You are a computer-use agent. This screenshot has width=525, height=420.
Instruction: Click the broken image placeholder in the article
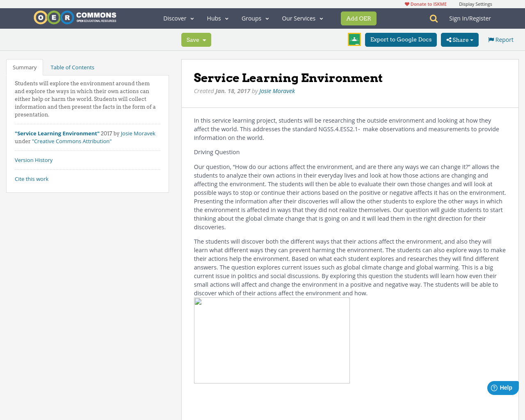tap(272, 340)
